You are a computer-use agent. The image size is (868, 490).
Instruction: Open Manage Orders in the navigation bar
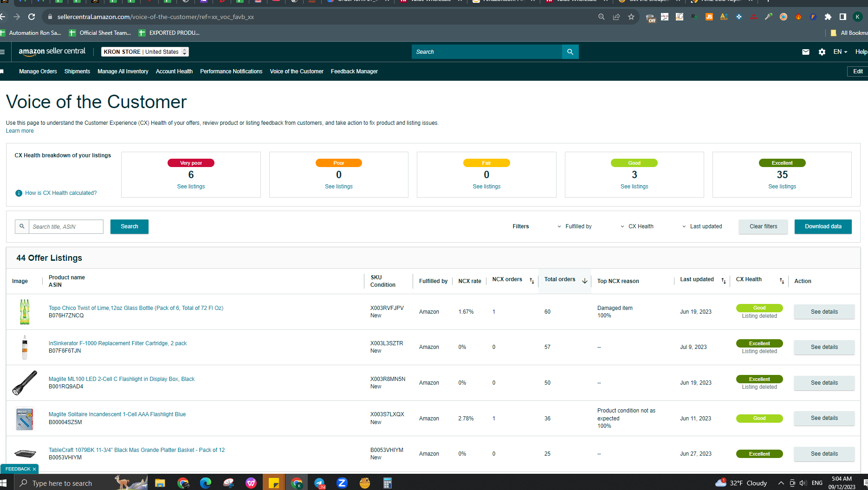pyautogui.click(x=38, y=71)
